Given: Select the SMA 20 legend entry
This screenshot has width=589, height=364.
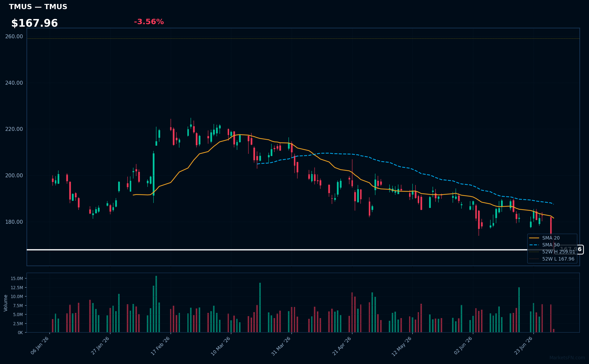Looking at the screenshot, I should pos(545,238).
